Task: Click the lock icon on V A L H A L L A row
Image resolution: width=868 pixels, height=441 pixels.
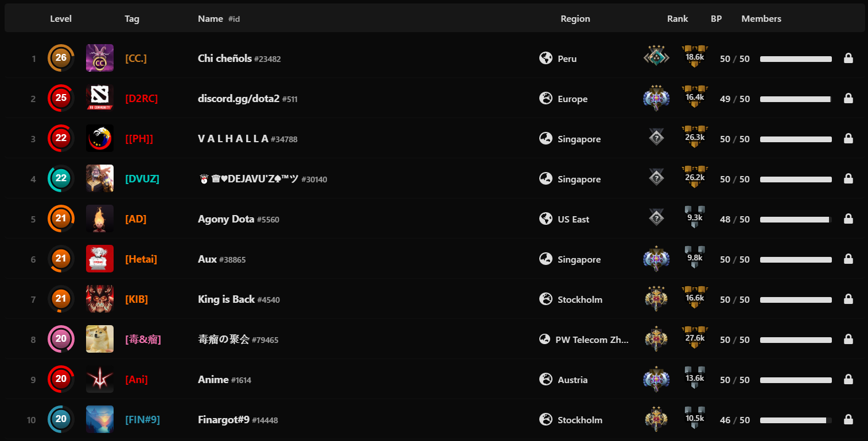Action: click(x=848, y=138)
